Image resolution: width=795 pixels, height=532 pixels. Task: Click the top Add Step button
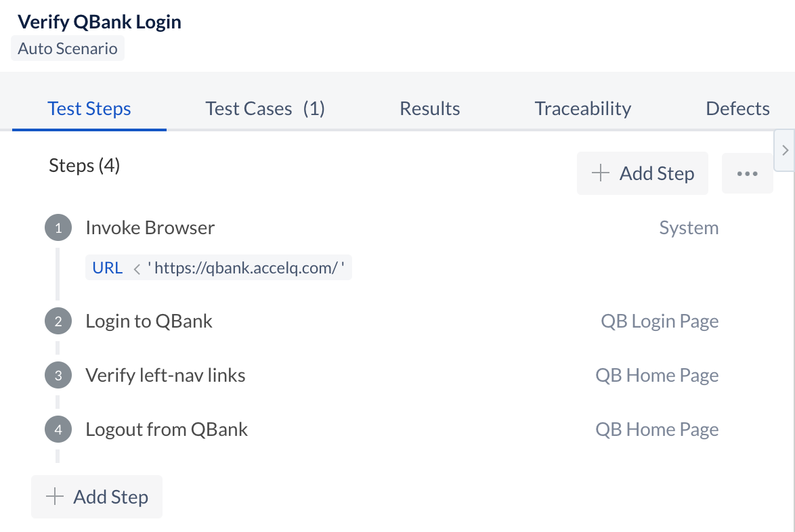tap(642, 173)
